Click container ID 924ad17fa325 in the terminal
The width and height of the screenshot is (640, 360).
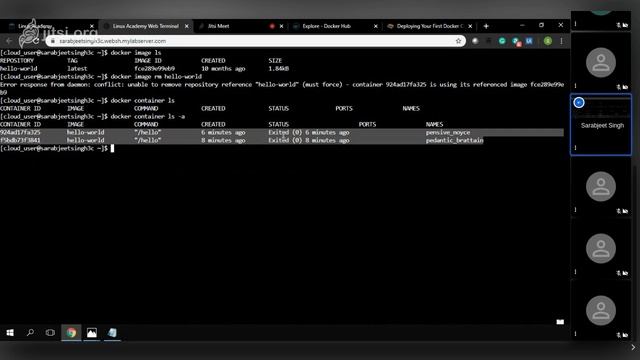pos(20,132)
